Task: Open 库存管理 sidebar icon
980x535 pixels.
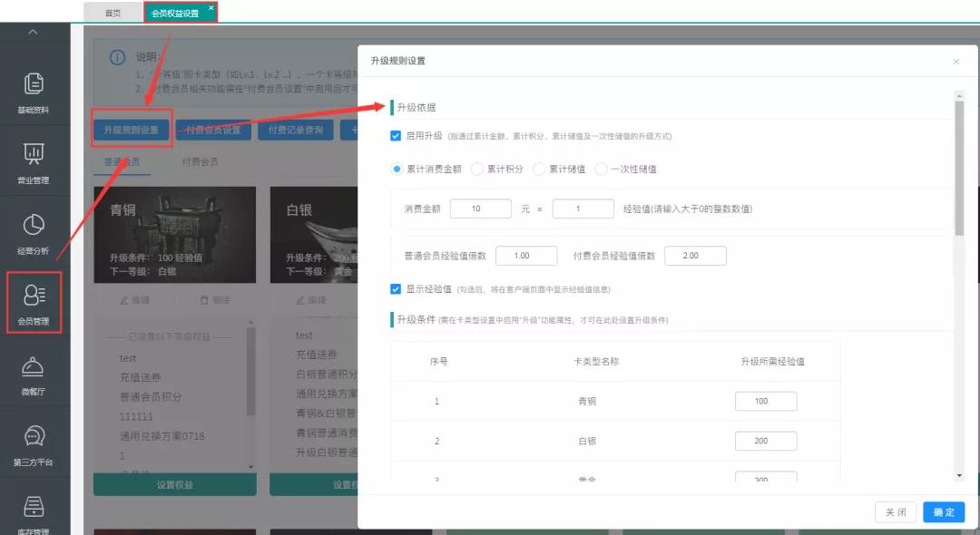Action: pyautogui.click(x=34, y=512)
